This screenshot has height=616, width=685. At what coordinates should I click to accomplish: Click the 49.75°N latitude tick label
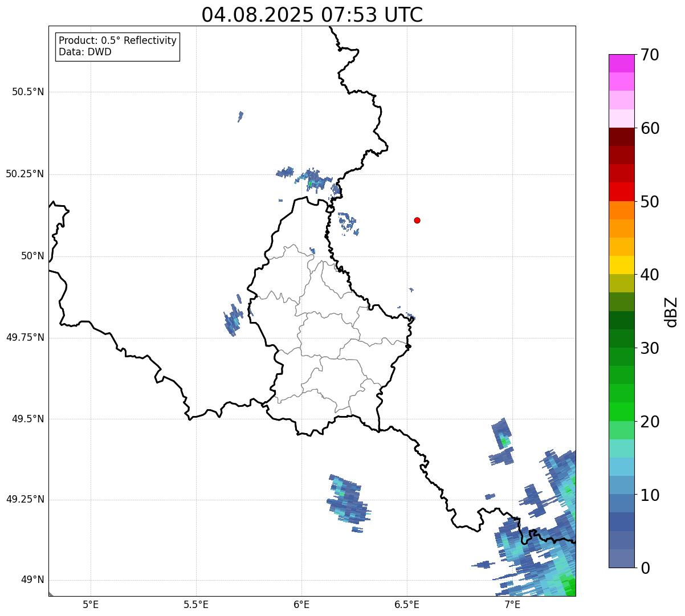coord(25,337)
